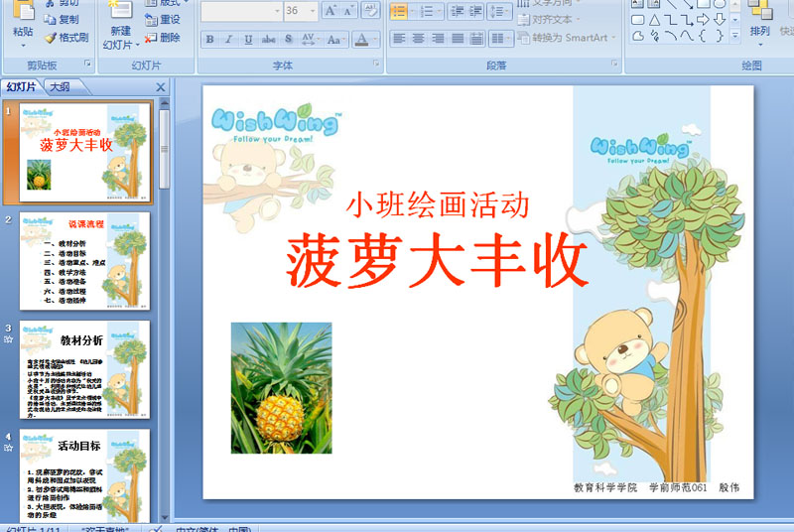The image size is (794, 532).
Task: Select slide 4 thumbnail 活动目标
Action: [x=84, y=475]
